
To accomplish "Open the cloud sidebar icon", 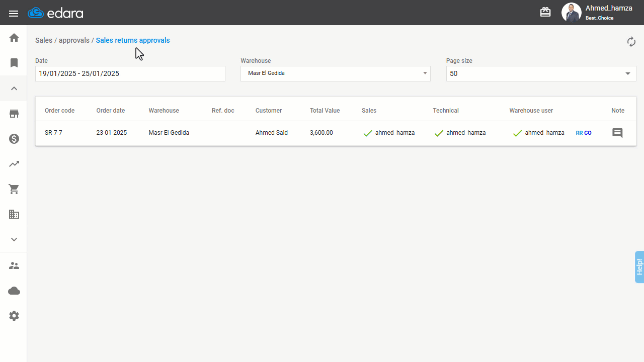I will [x=14, y=291].
